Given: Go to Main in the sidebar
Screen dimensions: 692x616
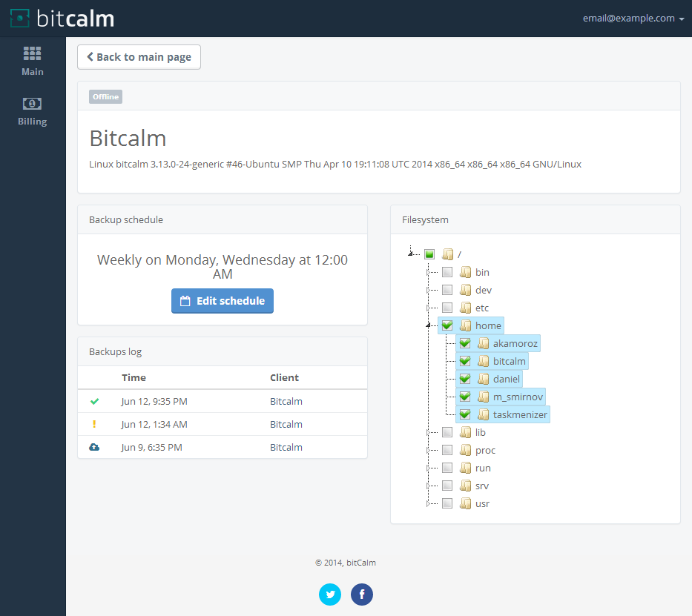Looking at the screenshot, I should pyautogui.click(x=33, y=62).
